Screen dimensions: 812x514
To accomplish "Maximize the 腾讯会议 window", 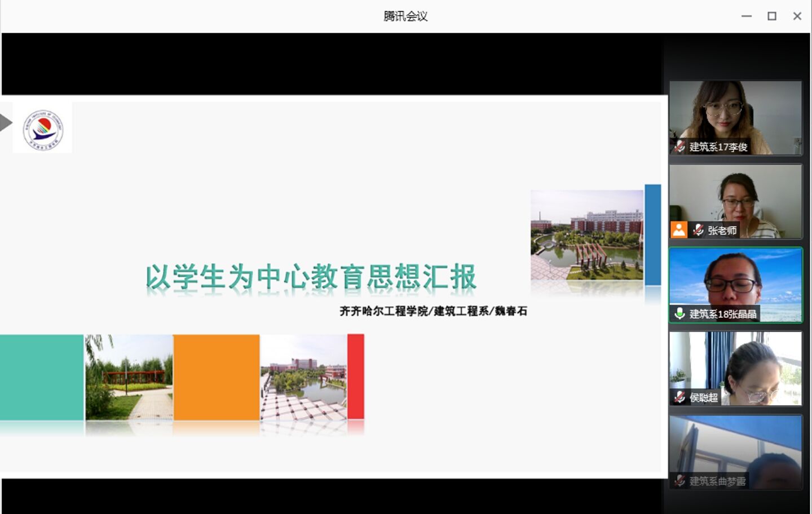I will [772, 16].
